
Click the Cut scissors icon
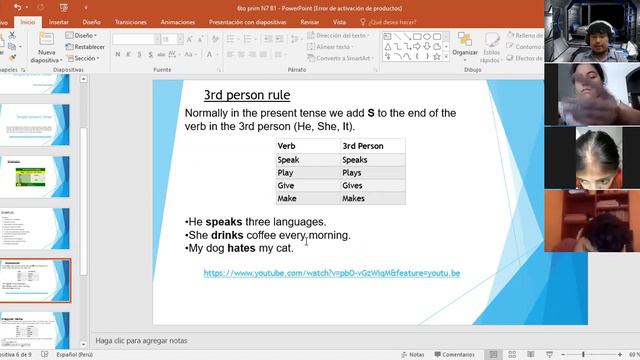12,36
